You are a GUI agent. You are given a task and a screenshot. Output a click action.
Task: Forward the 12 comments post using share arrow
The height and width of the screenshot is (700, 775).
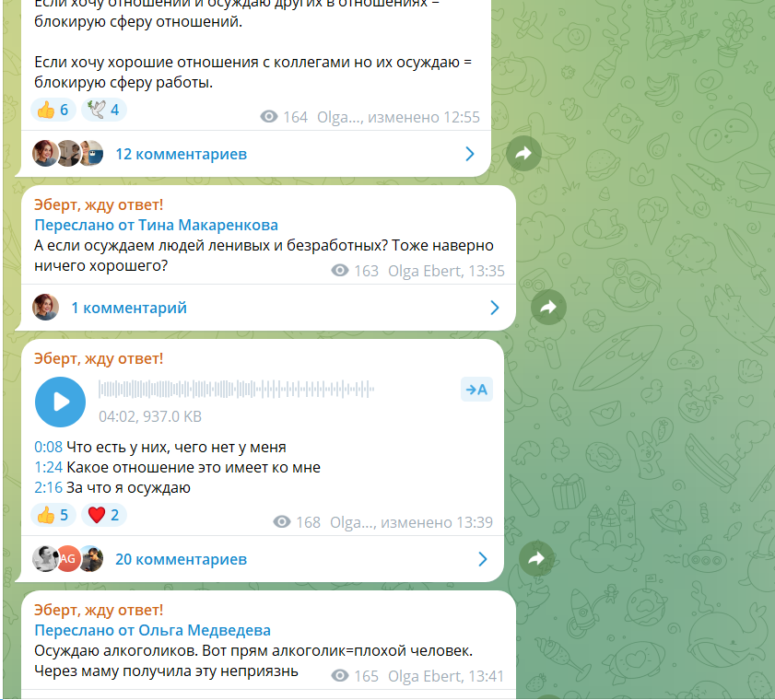[x=523, y=154]
